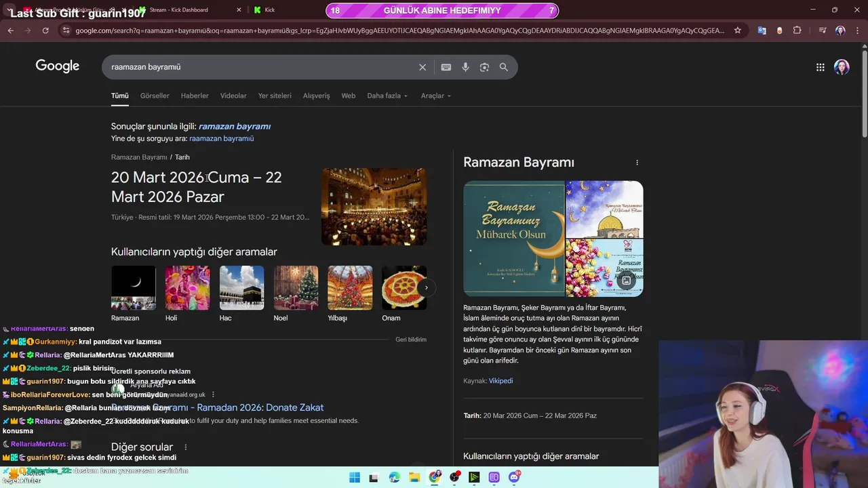
Task: Reload the current page
Action: [45, 30]
